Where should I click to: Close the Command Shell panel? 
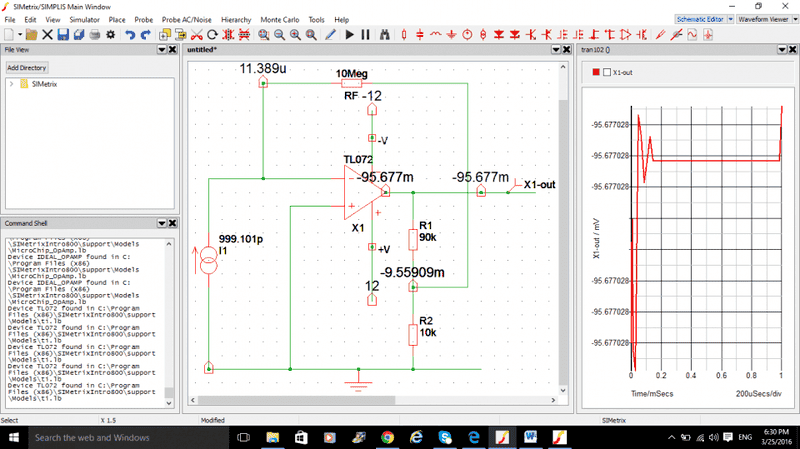coord(172,223)
